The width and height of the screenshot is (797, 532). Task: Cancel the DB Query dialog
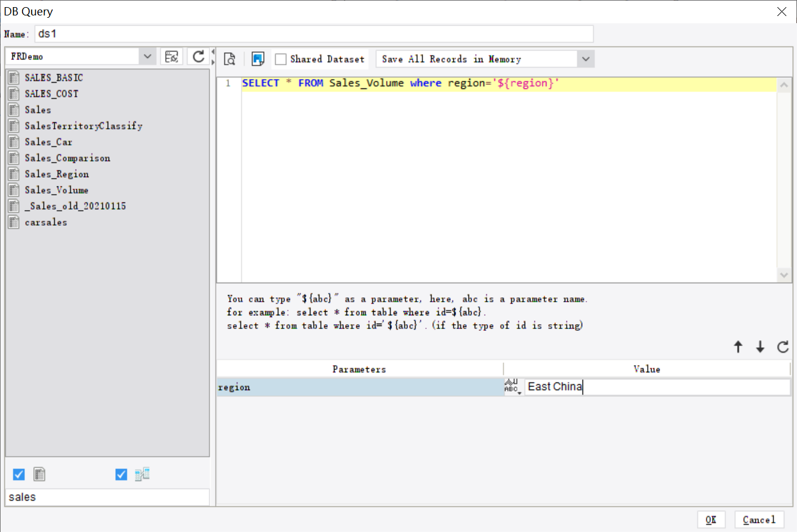[x=759, y=520]
